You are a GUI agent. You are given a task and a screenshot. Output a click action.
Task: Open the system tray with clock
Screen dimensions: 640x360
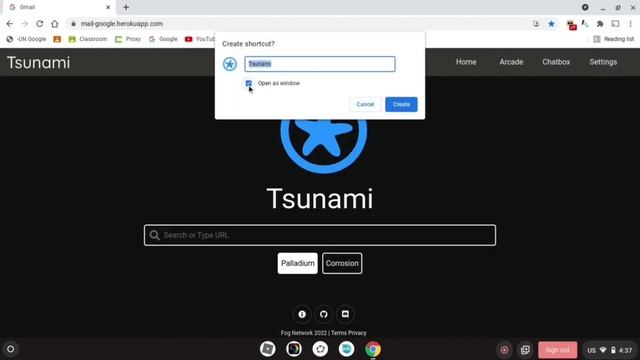(609, 350)
